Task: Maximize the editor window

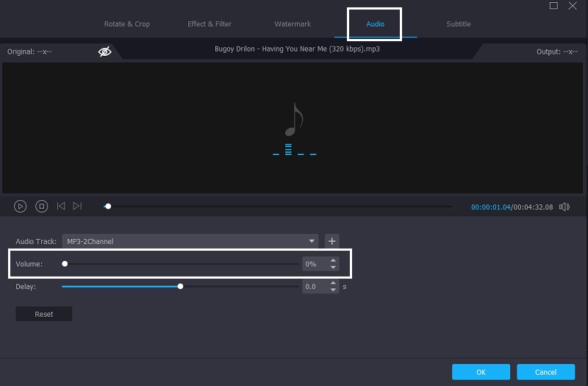Action: click(553, 6)
